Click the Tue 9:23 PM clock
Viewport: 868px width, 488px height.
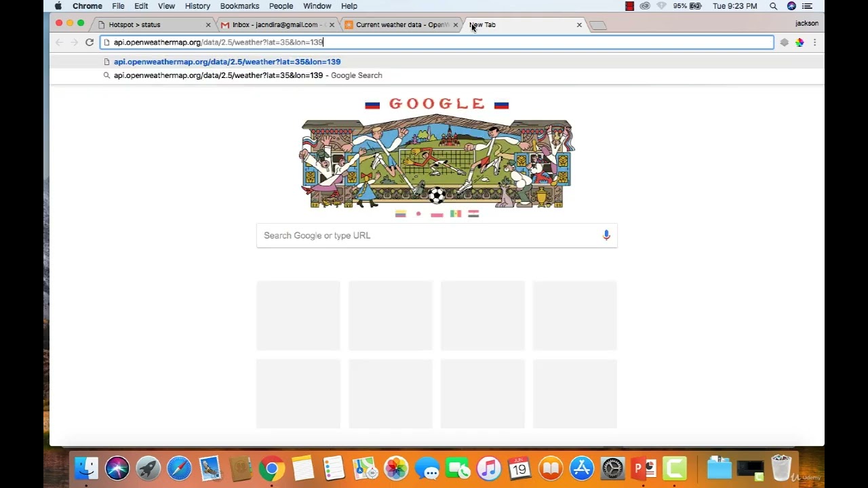pos(734,6)
